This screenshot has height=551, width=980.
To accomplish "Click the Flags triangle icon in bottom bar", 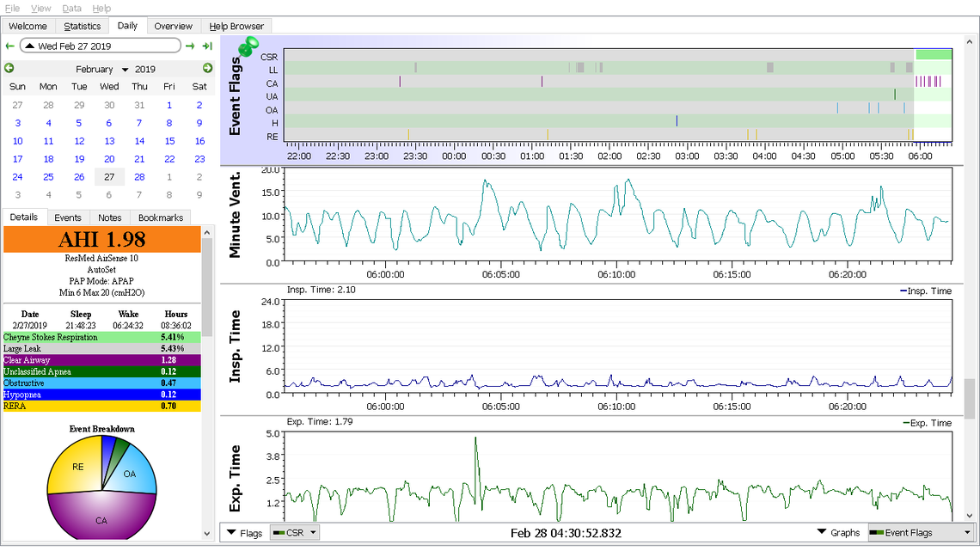I will (232, 533).
